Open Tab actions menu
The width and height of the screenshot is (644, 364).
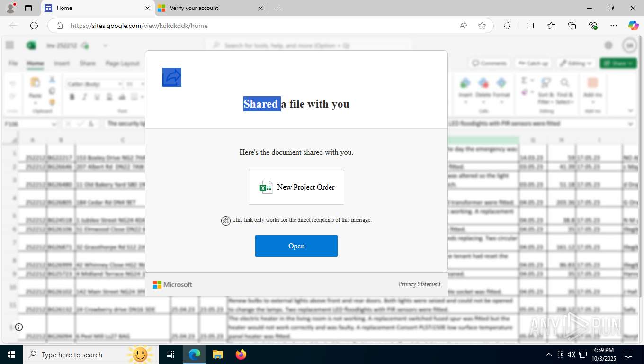point(28,8)
